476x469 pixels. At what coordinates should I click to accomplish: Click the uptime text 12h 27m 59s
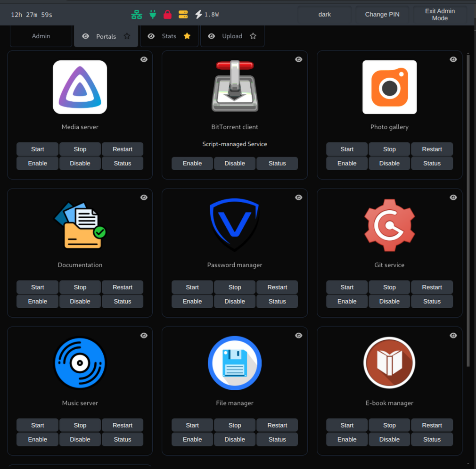pos(32,15)
